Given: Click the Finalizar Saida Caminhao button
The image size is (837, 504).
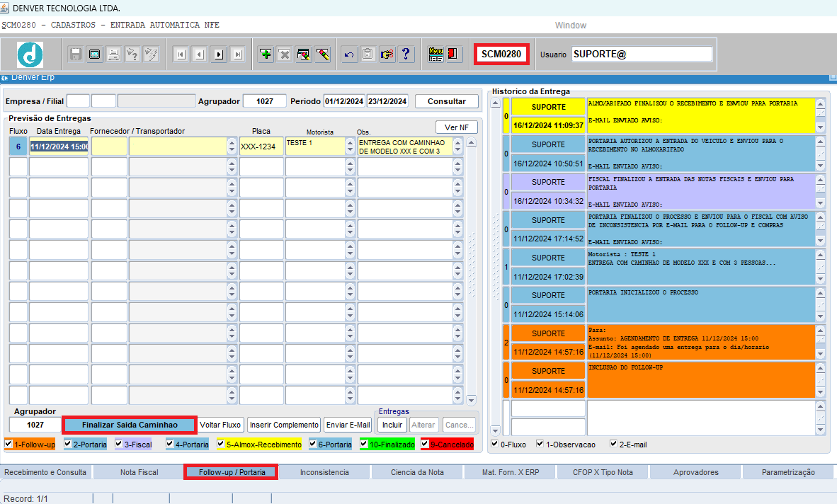Looking at the screenshot, I should tap(130, 425).
